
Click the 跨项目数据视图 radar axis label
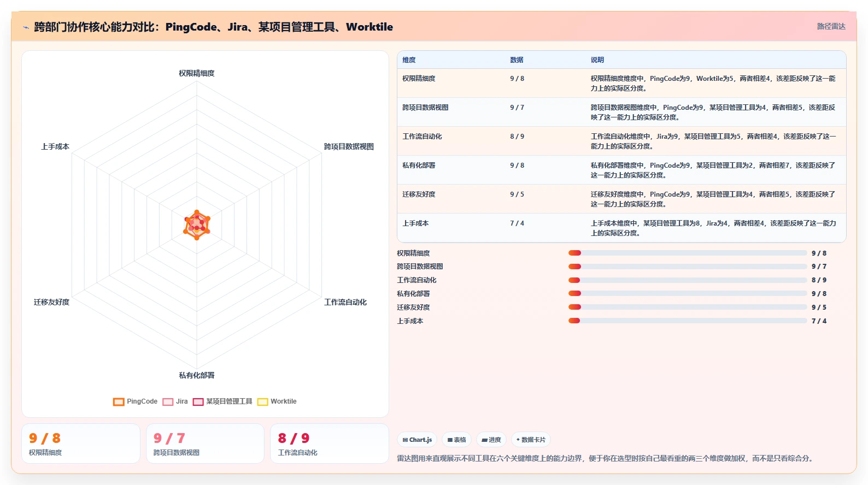click(x=349, y=146)
